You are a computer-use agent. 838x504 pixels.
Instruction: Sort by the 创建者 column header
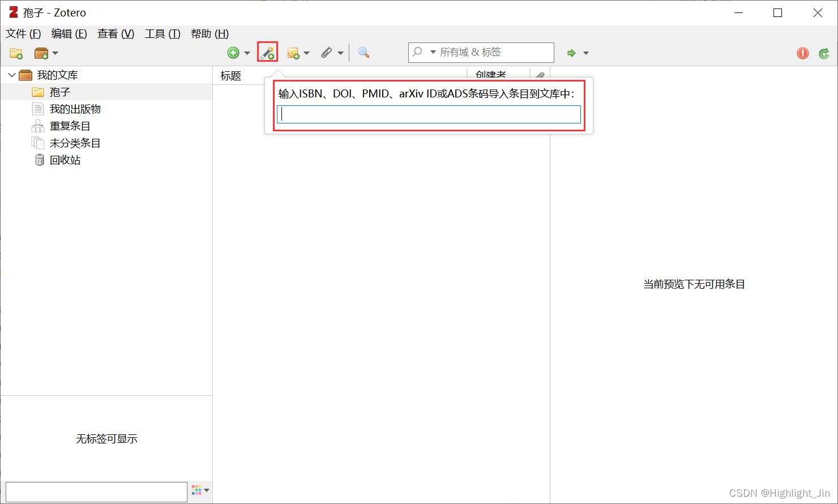(x=491, y=75)
